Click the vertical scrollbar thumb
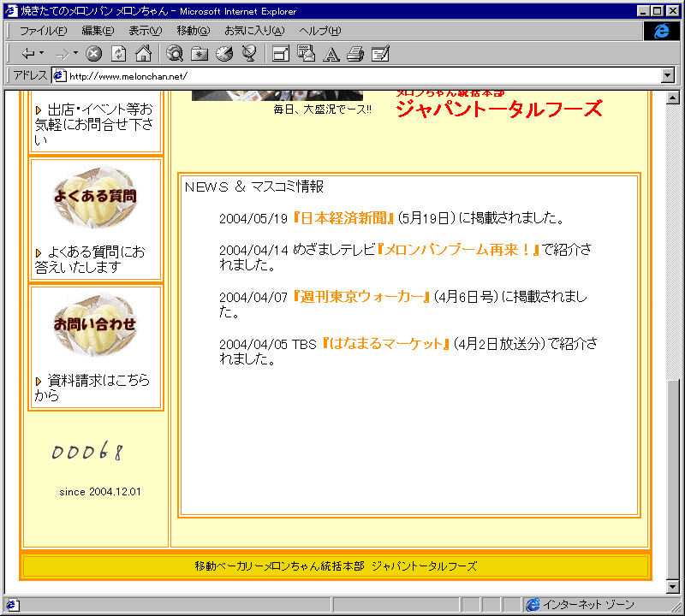The height and width of the screenshot is (616, 685). click(x=673, y=479)
